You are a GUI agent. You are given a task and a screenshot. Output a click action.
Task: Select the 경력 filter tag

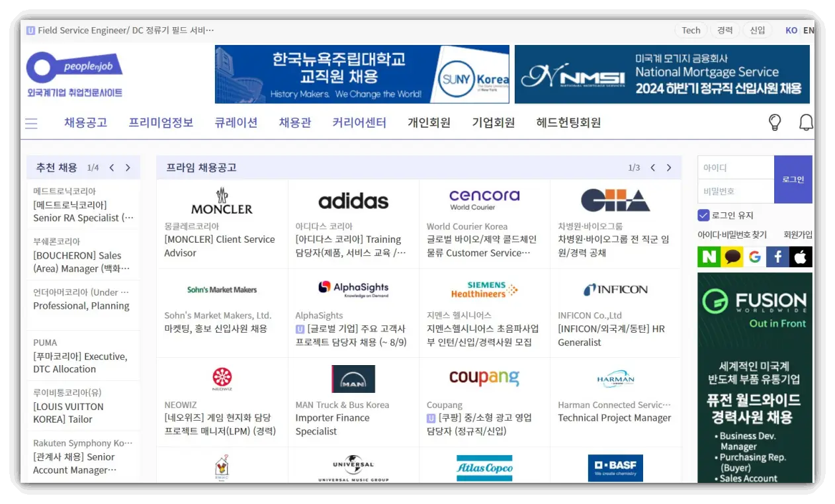(725, 30)
